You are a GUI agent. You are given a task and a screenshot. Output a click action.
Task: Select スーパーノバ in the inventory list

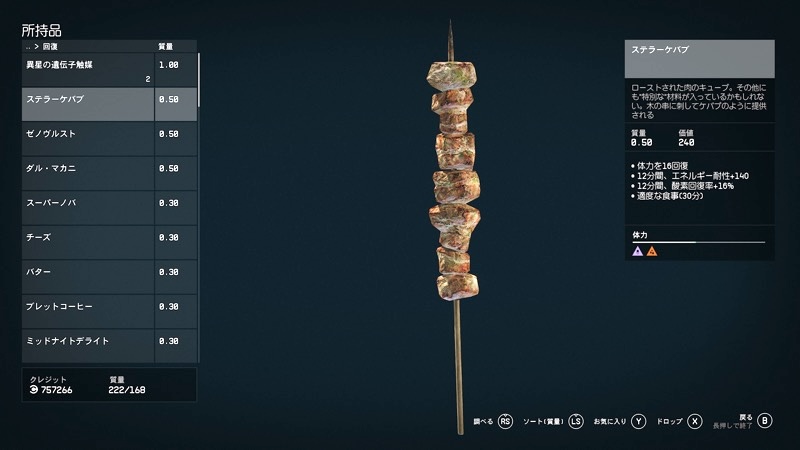(x=109, y=208)
